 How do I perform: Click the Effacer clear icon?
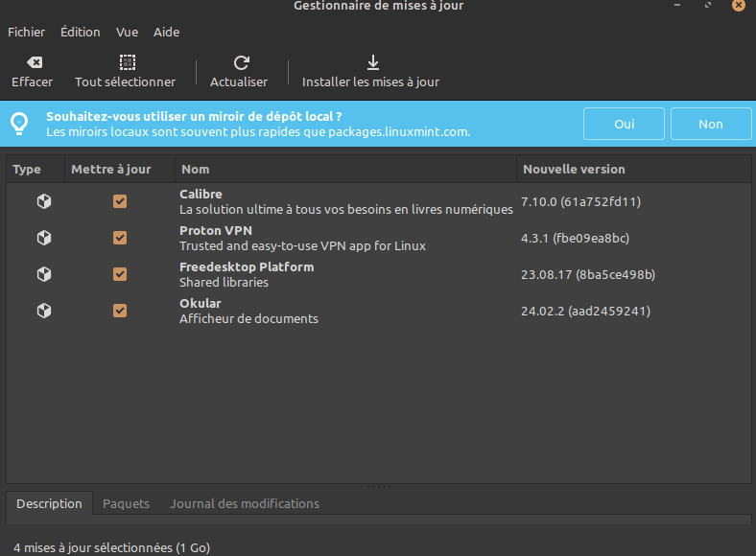[x=33, y=62]
